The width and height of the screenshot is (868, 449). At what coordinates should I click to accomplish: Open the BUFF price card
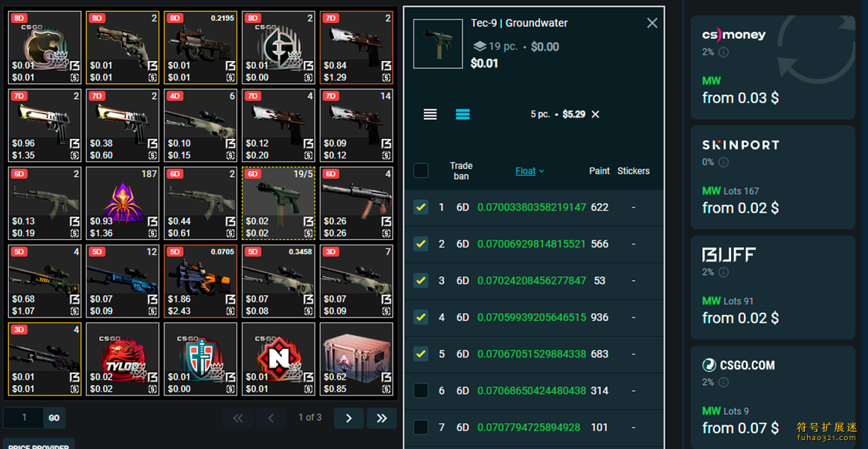(x=773, y=287)
